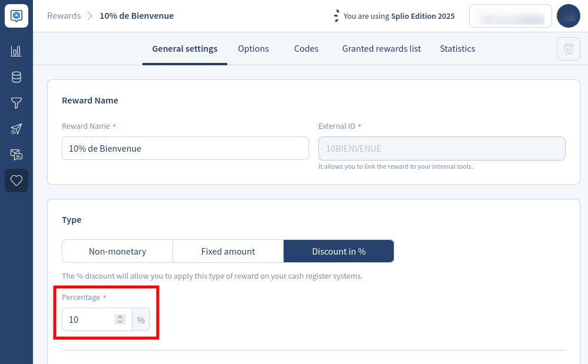Image resolution: width=588 pixels, height=364 pixels.
Task: Click the Splio logo icon
Action: pos(16,16)
